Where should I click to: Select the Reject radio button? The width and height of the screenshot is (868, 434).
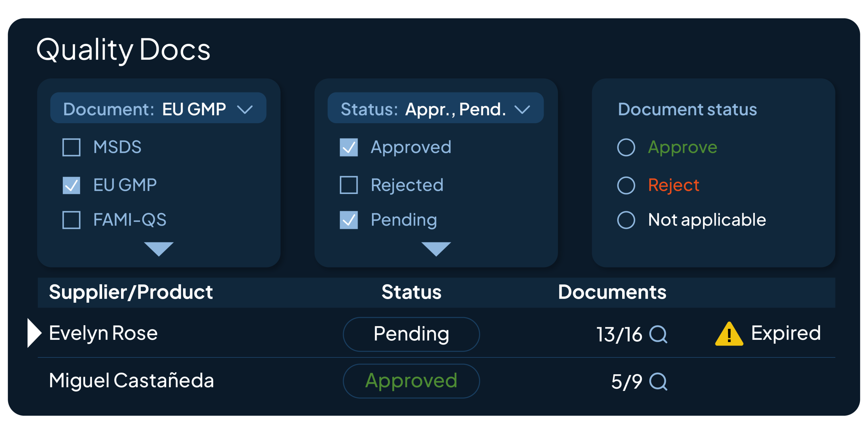(x=626, y=185)
